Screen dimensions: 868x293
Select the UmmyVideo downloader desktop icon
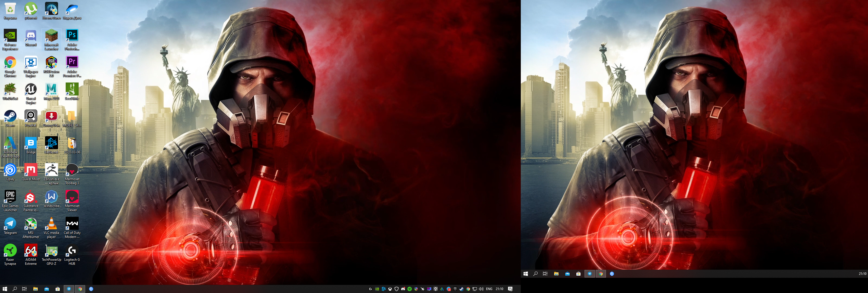coord(52,118)
